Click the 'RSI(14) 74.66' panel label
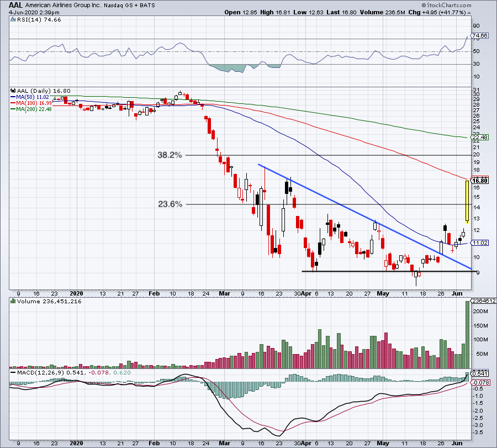Screen dimensions: 497x448 [x=39, y=20]
